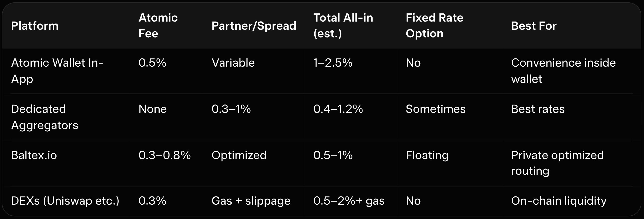This screenshot has height=219, width=644.
Task: Click the Best rates cell
Action: pos(538,109)
